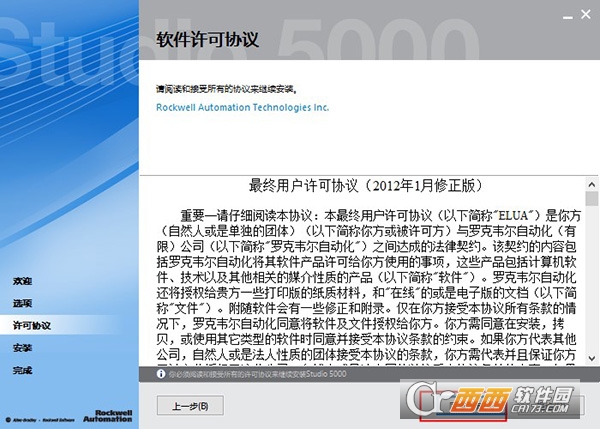Click the status message mentioning Studio 5000

point(258,374)
